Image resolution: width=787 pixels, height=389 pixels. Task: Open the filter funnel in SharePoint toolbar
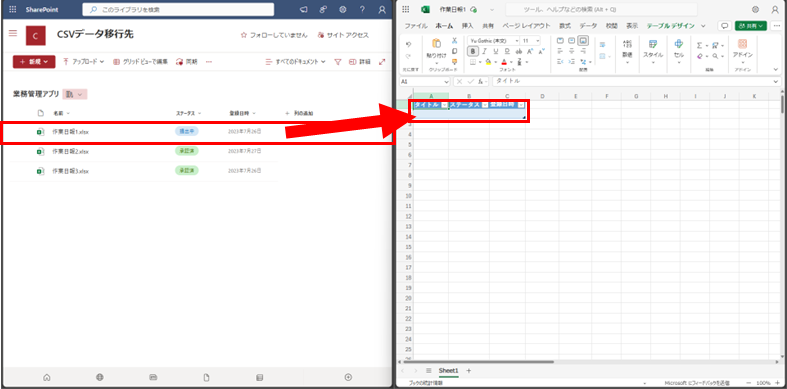coord(338,62)
